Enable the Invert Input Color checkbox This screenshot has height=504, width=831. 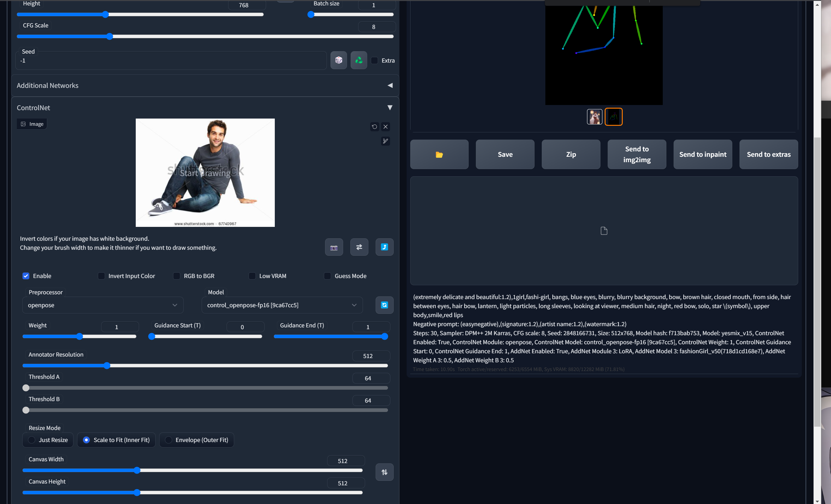click(x=101, y=276)
